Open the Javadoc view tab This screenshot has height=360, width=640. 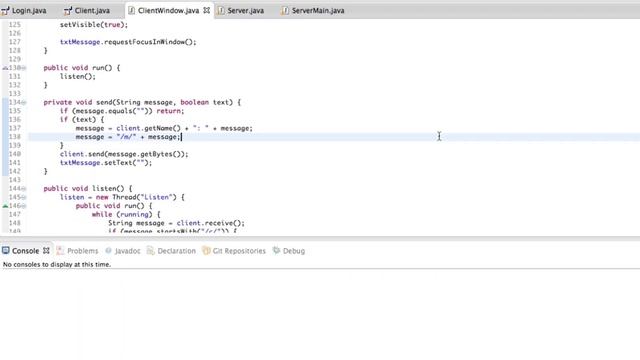click(x=127, y=251)
